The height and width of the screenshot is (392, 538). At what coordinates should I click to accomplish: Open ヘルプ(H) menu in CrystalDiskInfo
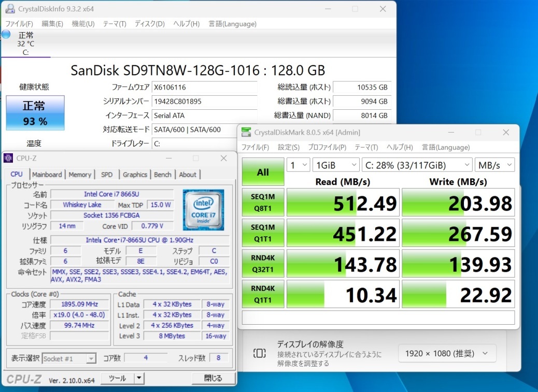coord(186,24)
